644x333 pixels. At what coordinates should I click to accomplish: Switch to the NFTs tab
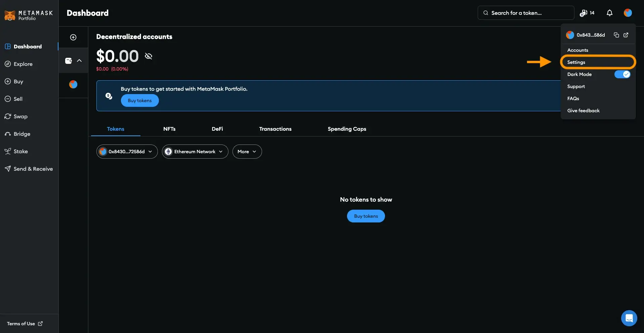(169, 129)
